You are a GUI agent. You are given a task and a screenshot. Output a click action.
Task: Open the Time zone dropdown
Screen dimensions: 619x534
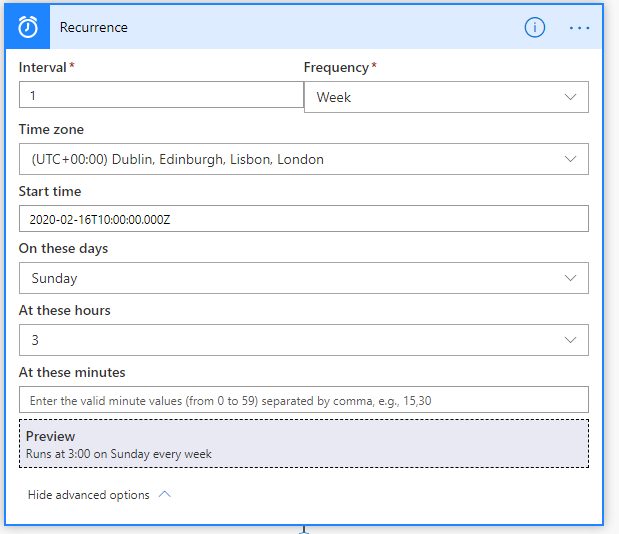304,159
